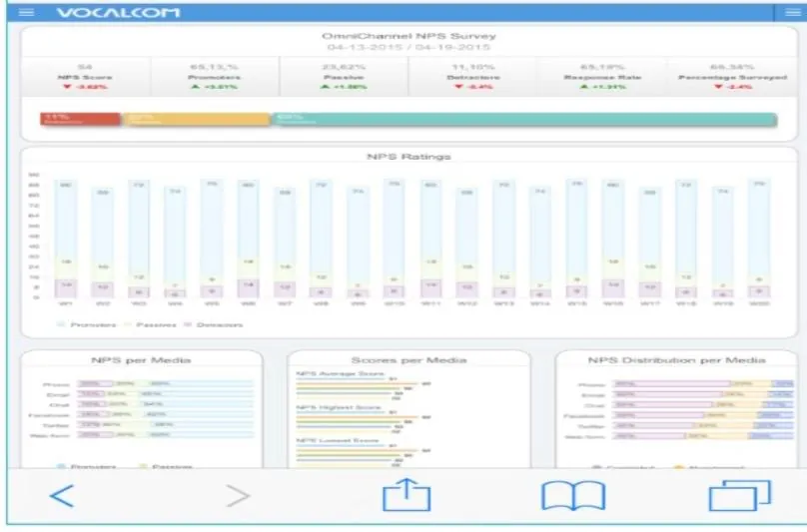Select the NPS Score KPI card
Screen dimensions: 807x532
point(86,77)
